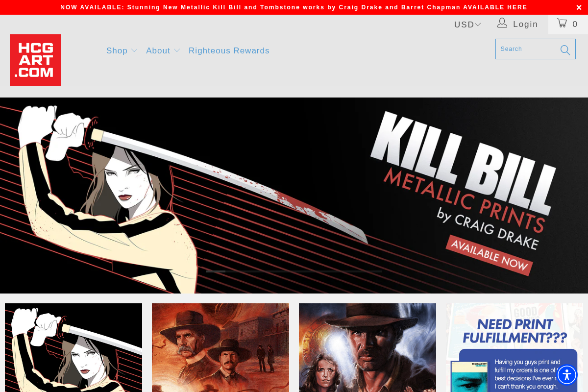588x392 pixels.
Task: Click inside the Search input box
Action: (x=524, y=49)
